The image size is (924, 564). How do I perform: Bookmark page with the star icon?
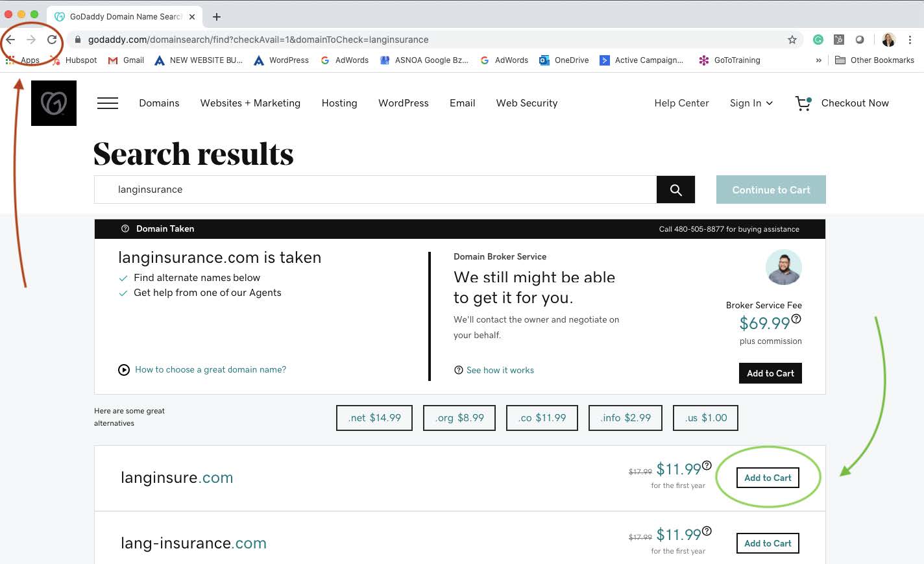[x=792, y=40]
